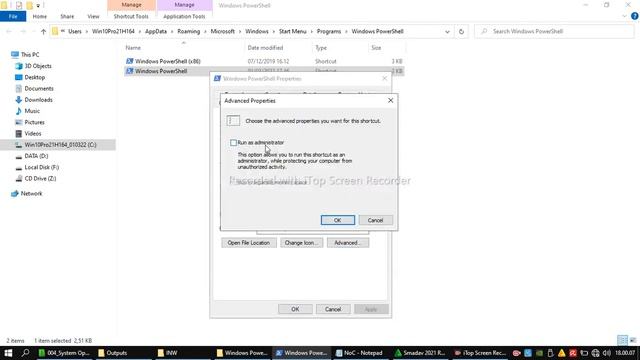The height and width of the screenshot is (360, 640).
Task: Open Pictures folder in sidebar
Action: click(34, 122)
